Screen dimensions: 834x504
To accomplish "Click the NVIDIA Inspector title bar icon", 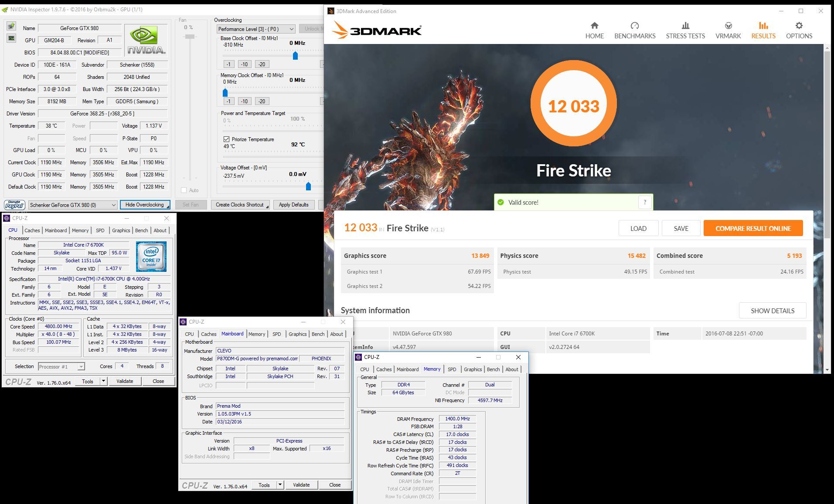I will point(5,10).
